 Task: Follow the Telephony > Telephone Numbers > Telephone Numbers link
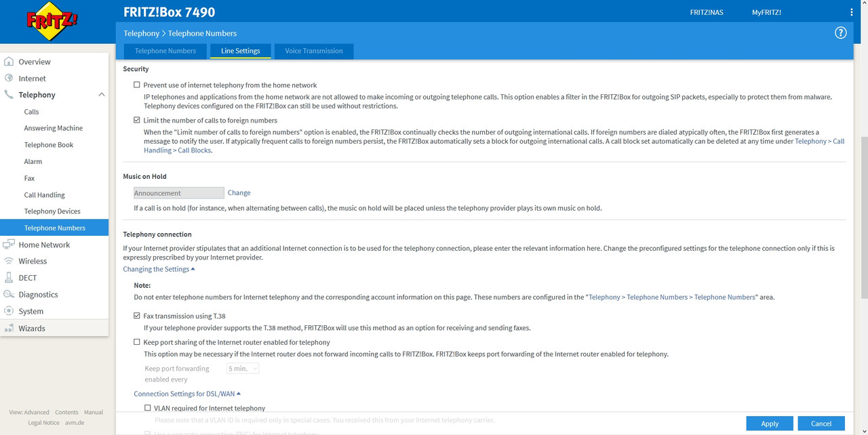[x=671, y=297]
